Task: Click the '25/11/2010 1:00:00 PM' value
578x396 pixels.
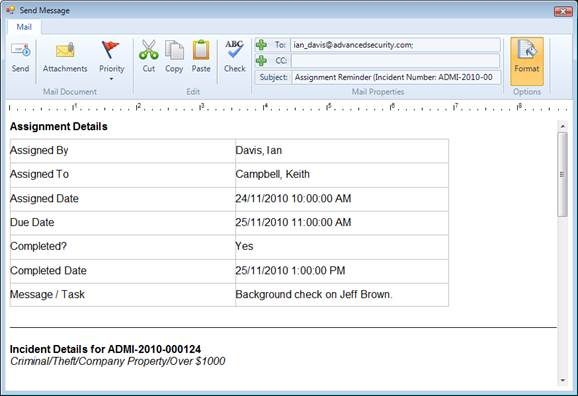Action: click(290, 271)
